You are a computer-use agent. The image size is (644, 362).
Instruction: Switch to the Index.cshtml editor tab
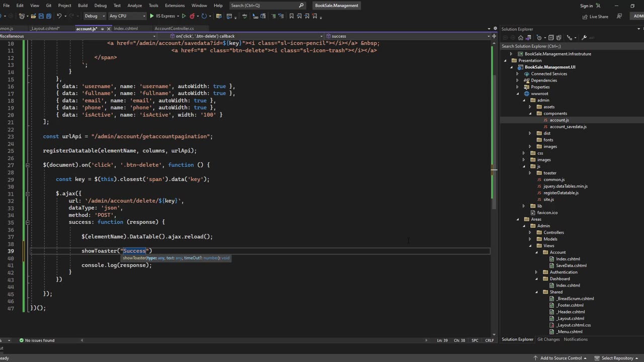pyautogui.click(x=126, y=29)
